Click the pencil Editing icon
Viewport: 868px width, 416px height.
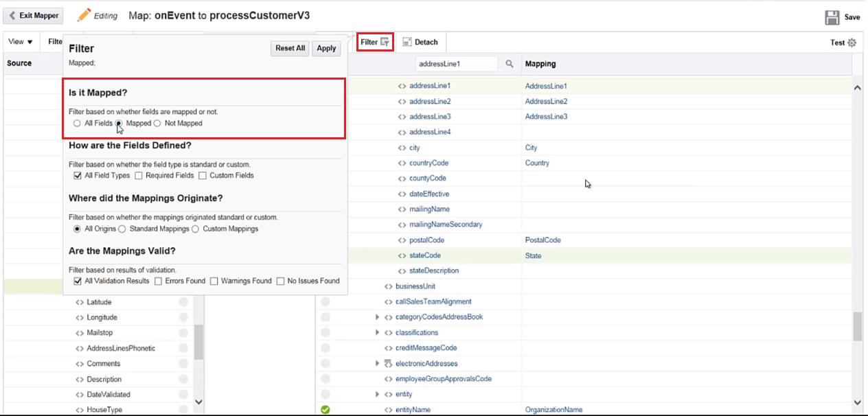(x=84, y=15)
